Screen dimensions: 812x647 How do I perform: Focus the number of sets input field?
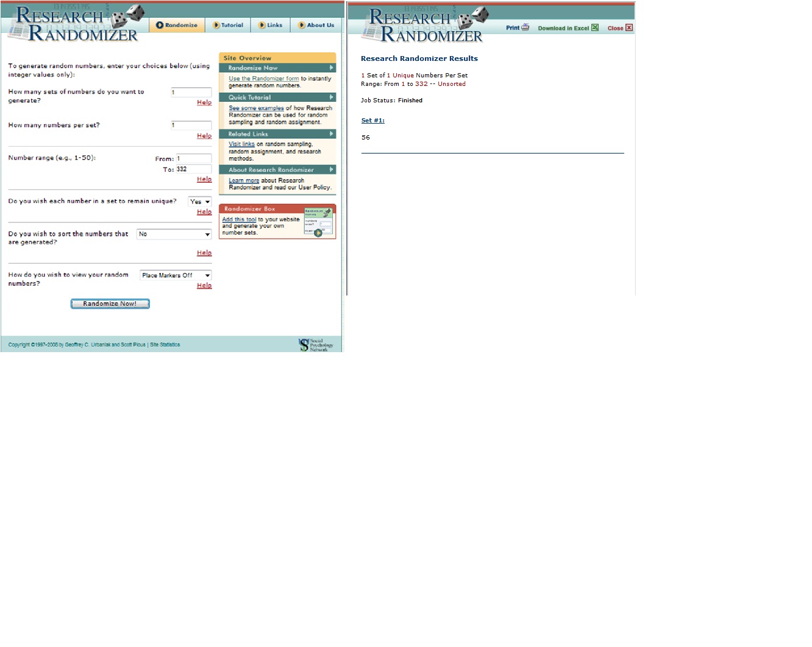[191, 93]
